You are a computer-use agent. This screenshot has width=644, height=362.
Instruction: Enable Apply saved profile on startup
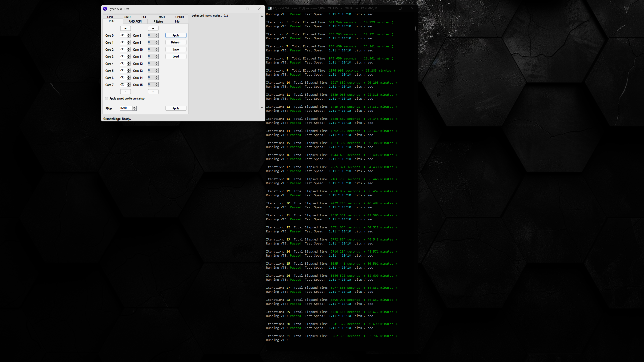point(106,99)
